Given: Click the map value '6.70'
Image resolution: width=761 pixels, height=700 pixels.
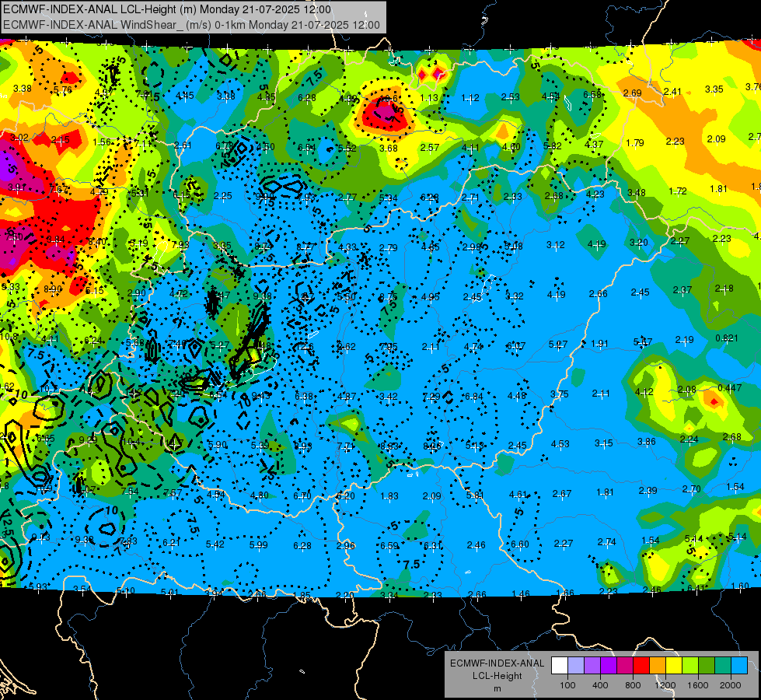Looking at the screenshot, I should (302, 496).
